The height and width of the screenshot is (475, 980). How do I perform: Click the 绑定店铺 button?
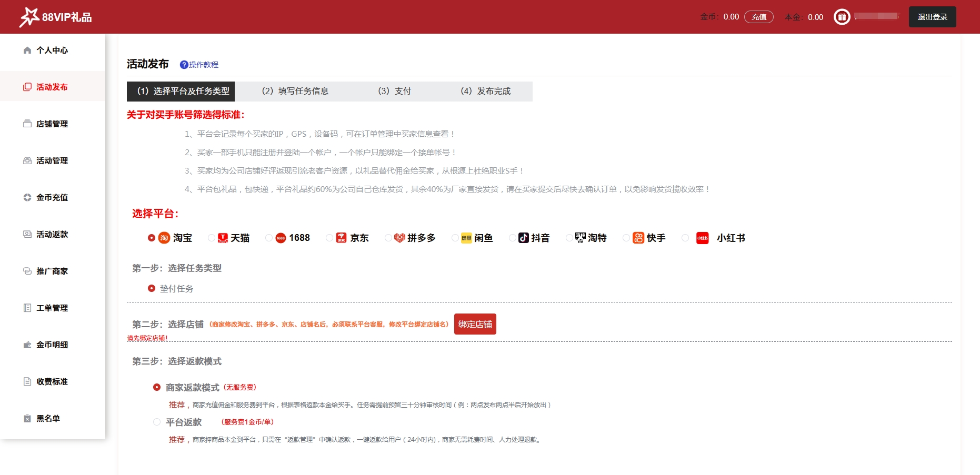pos(475,324)
